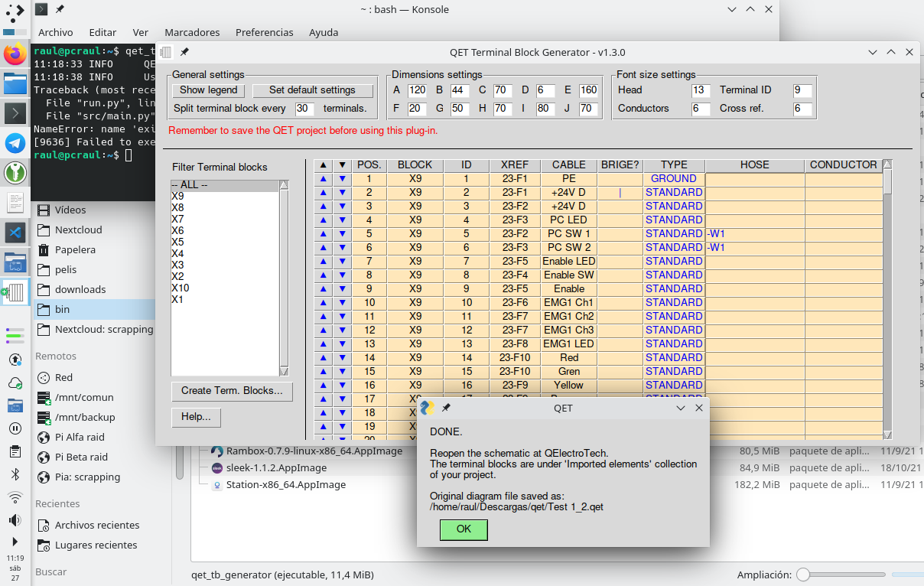Move row 5 down with blue arrow

pyautogui.click(x=343, y=234)
